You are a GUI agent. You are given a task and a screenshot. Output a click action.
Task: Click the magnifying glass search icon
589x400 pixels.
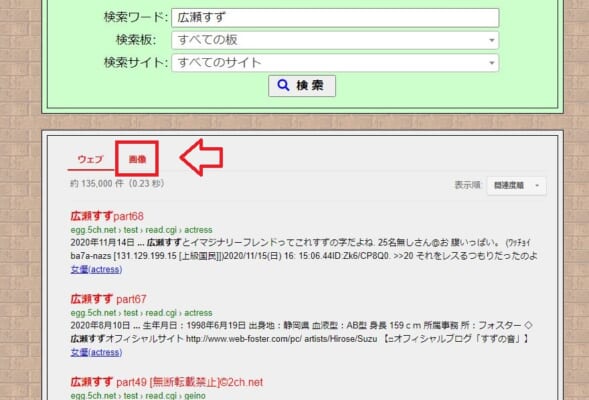click(x=283, y=86)
